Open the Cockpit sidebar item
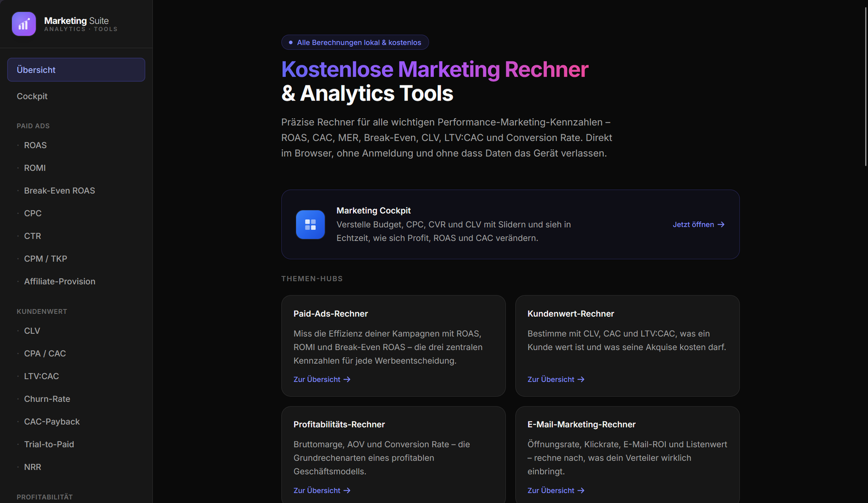The height and width of the screenshot is (503, 868). click(x=76, y=96)
